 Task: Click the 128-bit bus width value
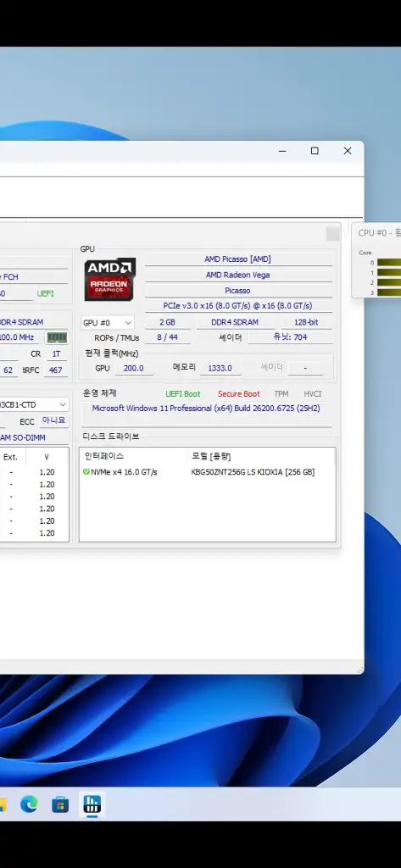pos(306,322)
